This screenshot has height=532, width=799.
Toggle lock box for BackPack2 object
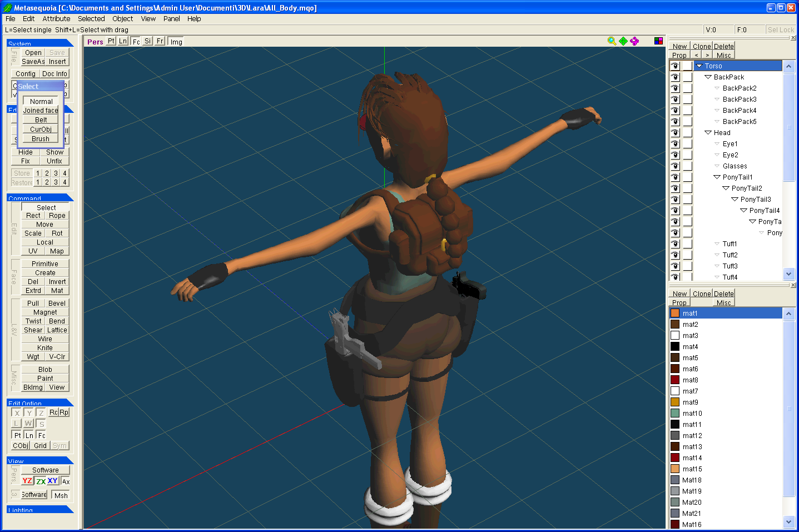click(687, 88)
